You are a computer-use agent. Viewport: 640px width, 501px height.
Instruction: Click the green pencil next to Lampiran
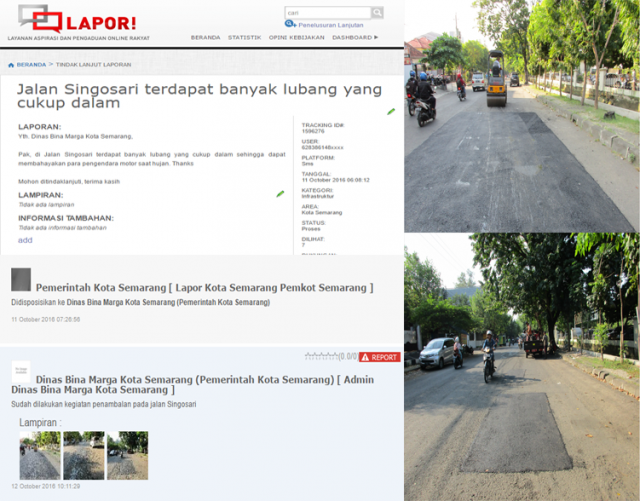tap(280, 194)
